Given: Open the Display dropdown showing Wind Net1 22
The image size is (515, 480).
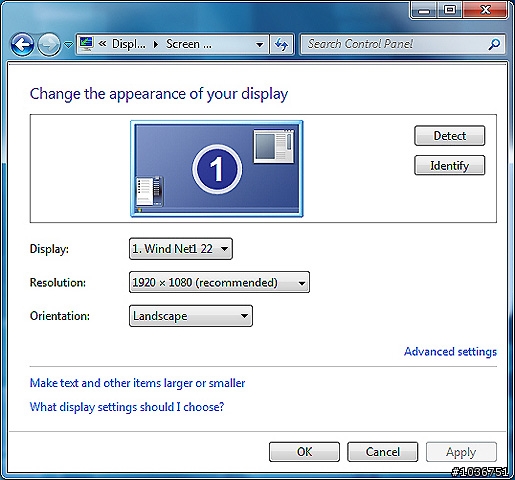Looking at the screenshot, I should (x=181, y=249).
